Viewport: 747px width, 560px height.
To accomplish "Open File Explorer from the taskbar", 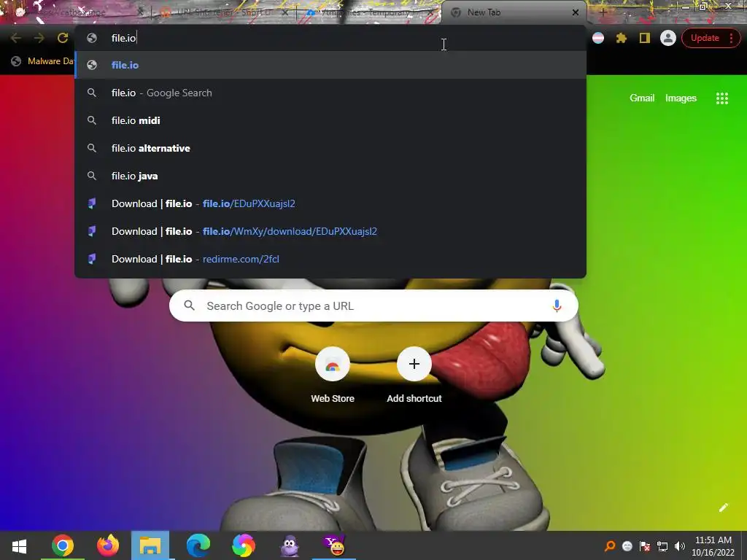I will [150, 545].
